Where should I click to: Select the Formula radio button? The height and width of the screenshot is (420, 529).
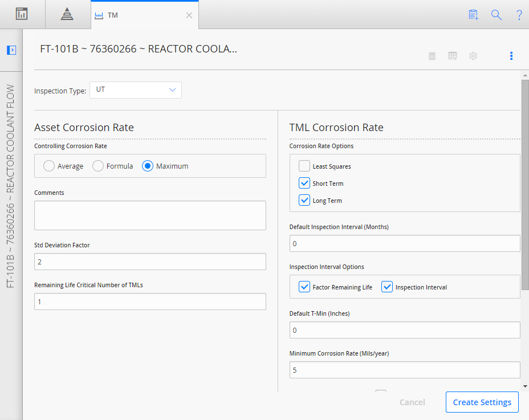coord(98,166)
